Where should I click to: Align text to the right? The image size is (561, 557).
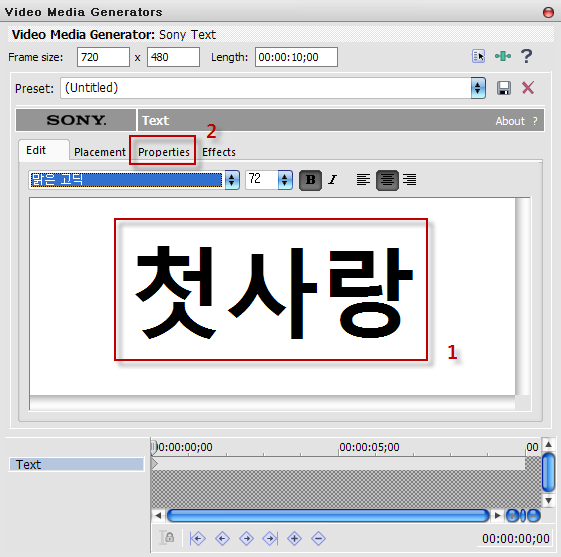tap(410, 180)
